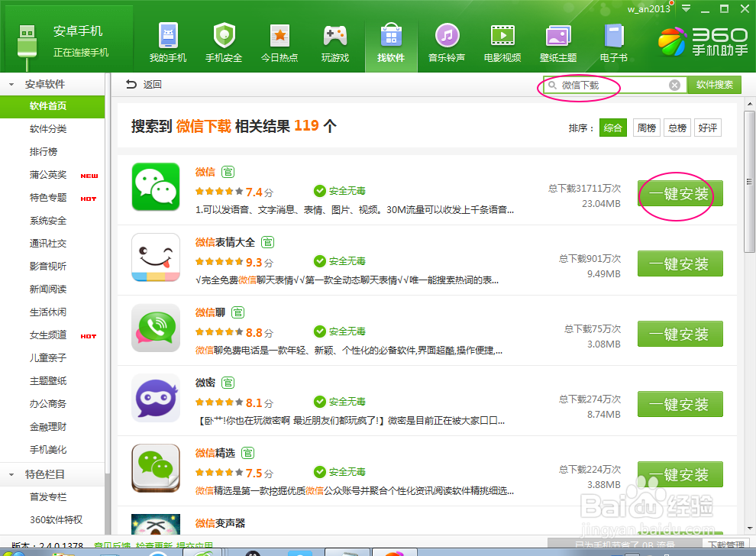Open 下载管理 in the status bar
The height and width of the screenshot is (556, 756).
tap(726, 545)
